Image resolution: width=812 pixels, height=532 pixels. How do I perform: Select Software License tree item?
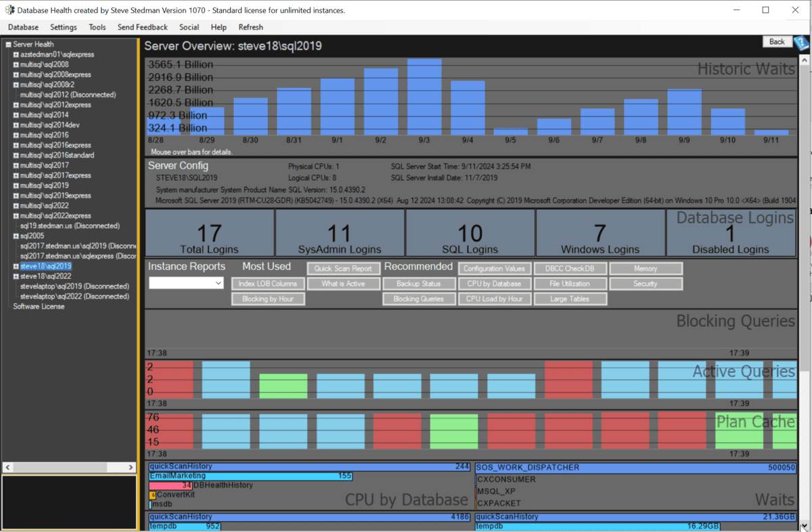(39, 307)
